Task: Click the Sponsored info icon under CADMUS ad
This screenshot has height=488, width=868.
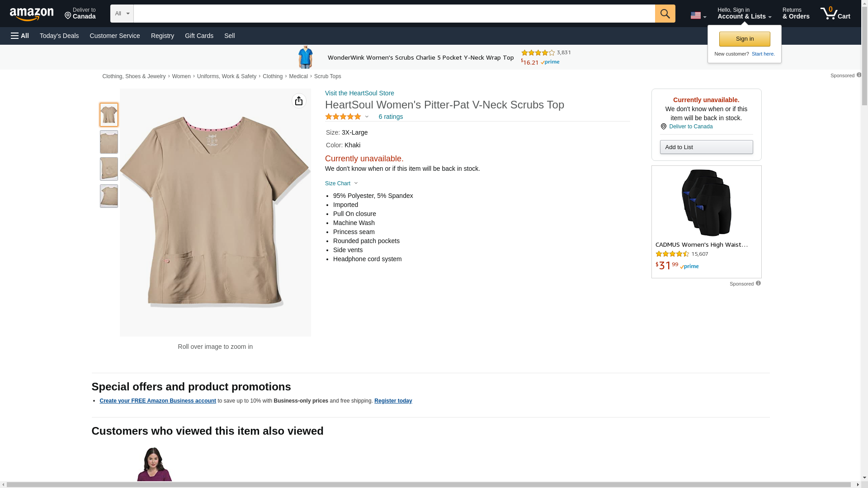Action: coord(758,283)
